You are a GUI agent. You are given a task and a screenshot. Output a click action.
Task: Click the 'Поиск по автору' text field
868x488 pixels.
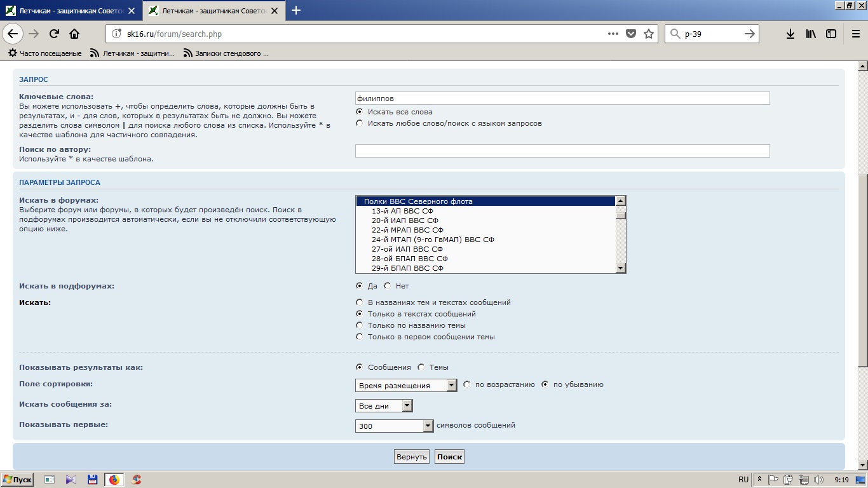(562, 151)
